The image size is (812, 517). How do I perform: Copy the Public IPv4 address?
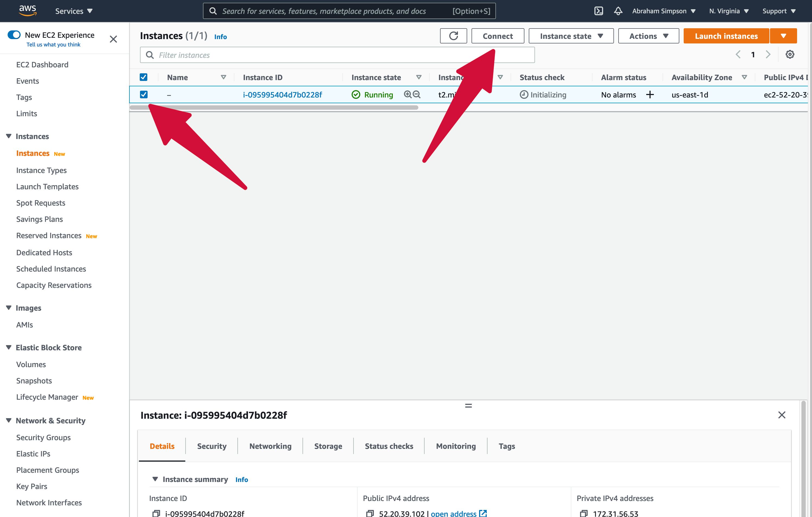[370, 513]
